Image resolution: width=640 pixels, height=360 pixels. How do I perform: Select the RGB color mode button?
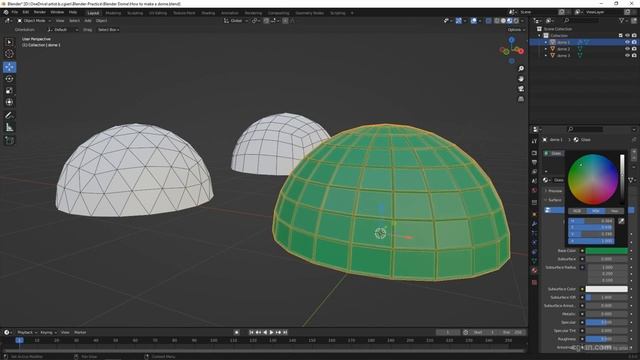[577, 211]
